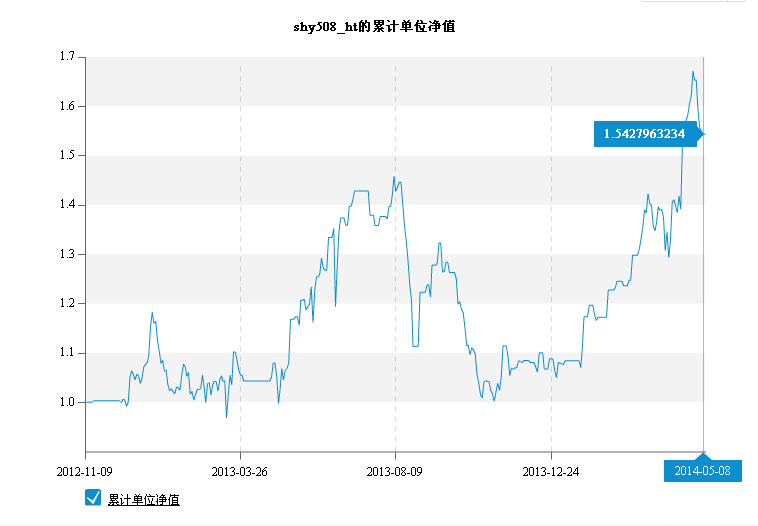Click the 2012-11-09 x-axis label
The image size is (758, 526).
[x=85, y=471]
